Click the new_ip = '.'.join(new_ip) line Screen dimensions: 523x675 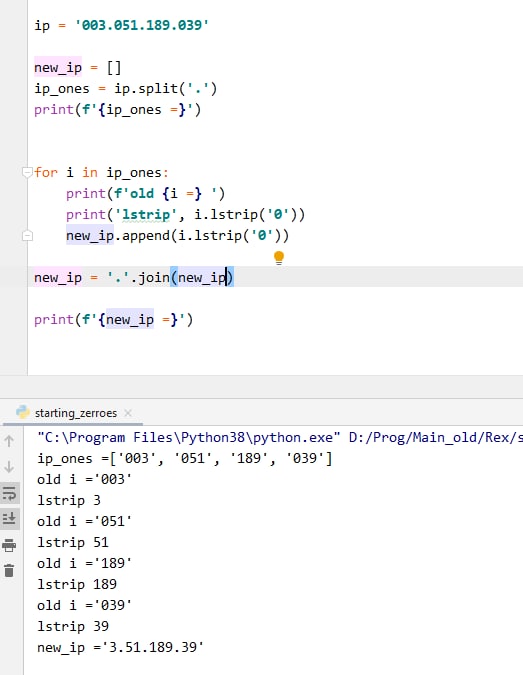pyautogui.click(x=133, y=278)
